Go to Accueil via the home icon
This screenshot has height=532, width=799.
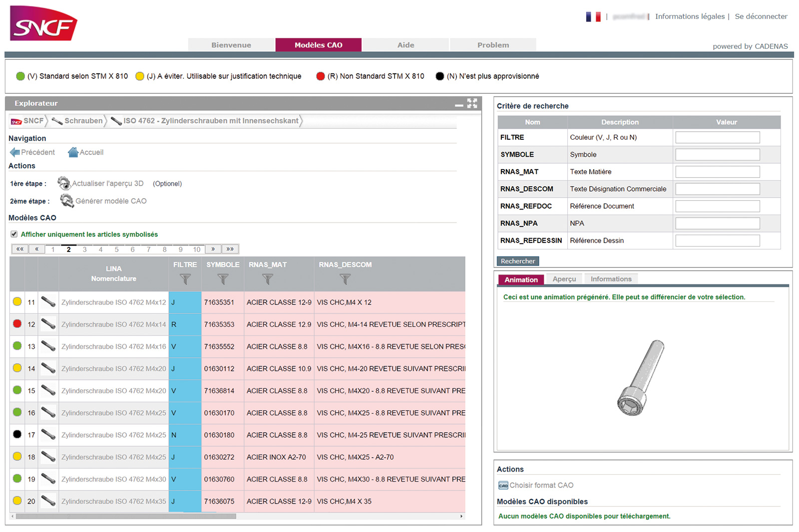tap(73, 152)
